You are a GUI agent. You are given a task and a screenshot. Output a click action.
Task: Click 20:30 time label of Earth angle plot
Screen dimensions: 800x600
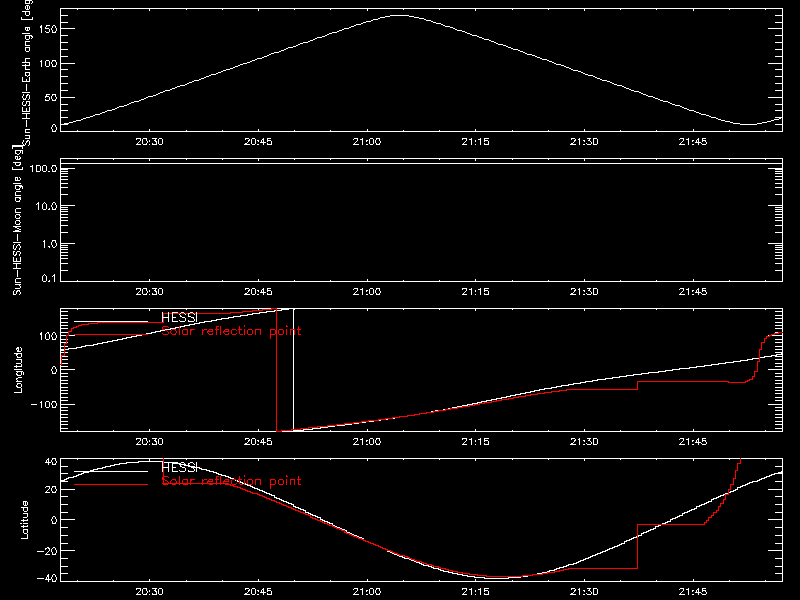(x=149, y=141)
